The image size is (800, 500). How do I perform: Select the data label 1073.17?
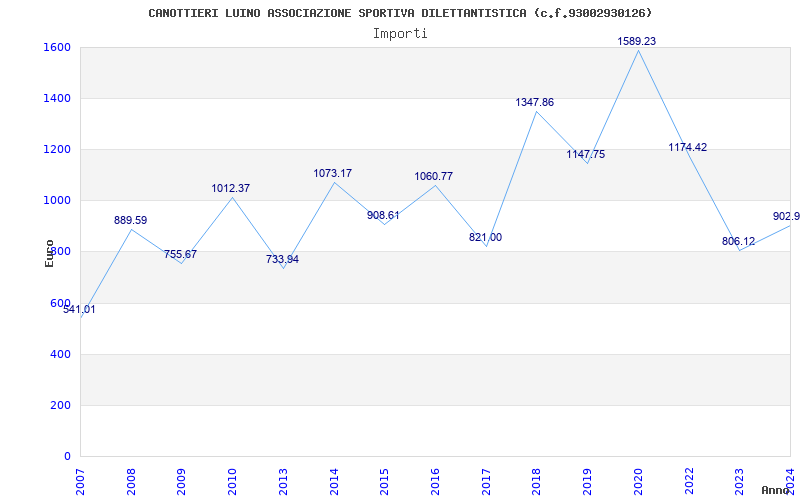332,173
